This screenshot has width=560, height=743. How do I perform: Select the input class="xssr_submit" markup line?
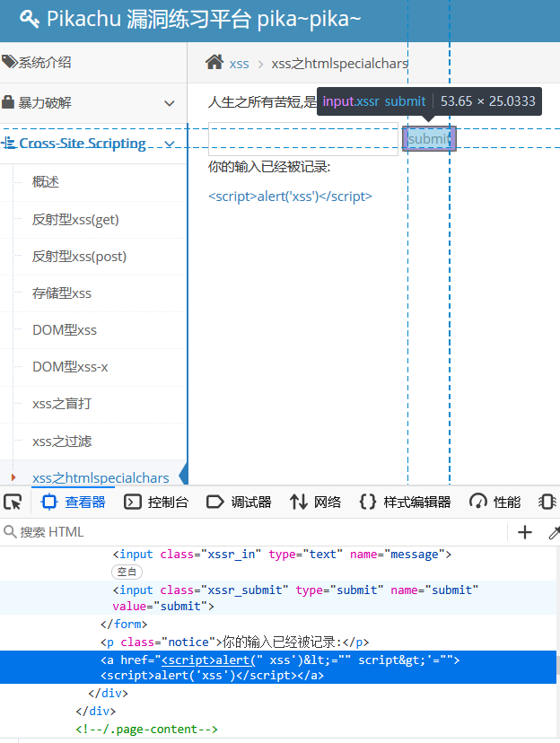click(278, 598)
